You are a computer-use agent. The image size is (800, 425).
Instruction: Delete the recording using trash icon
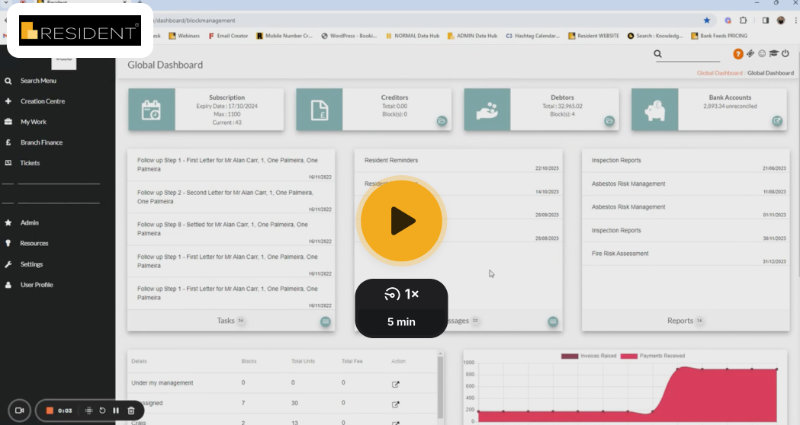point(131,410)
